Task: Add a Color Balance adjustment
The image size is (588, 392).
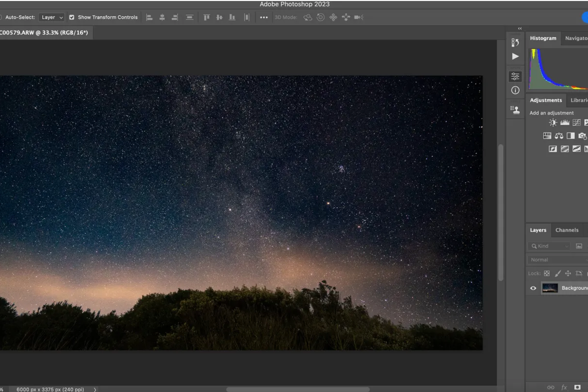Action: [x=559, y=136]
